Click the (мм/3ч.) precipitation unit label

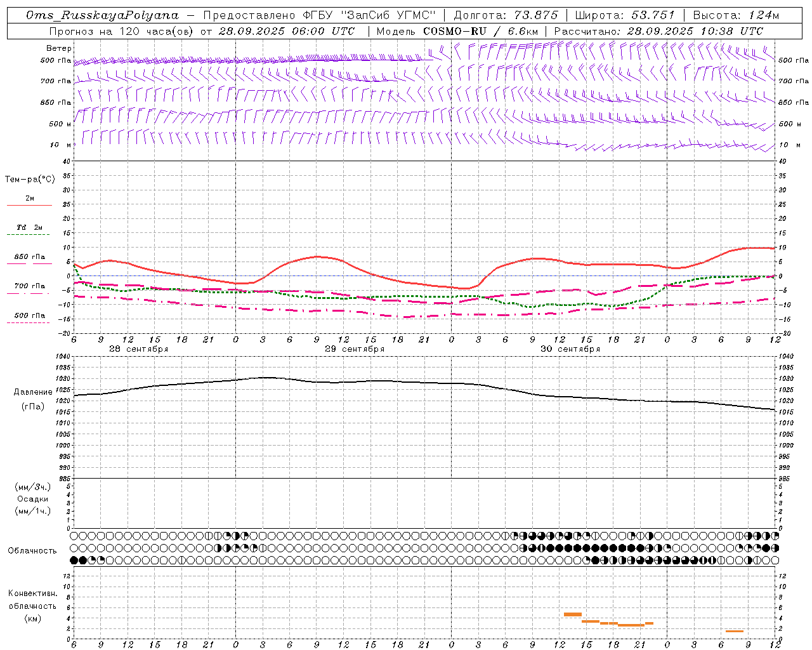point(33,487)
